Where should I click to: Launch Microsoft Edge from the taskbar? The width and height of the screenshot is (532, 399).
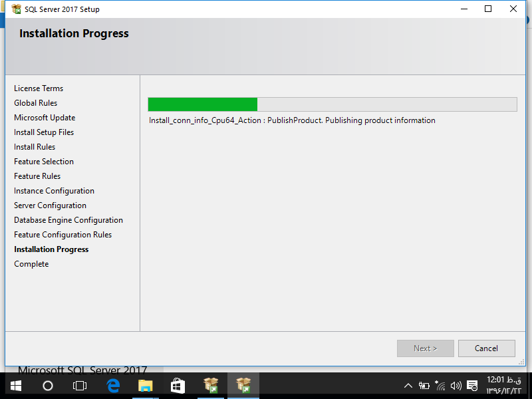tap(113, 386)
